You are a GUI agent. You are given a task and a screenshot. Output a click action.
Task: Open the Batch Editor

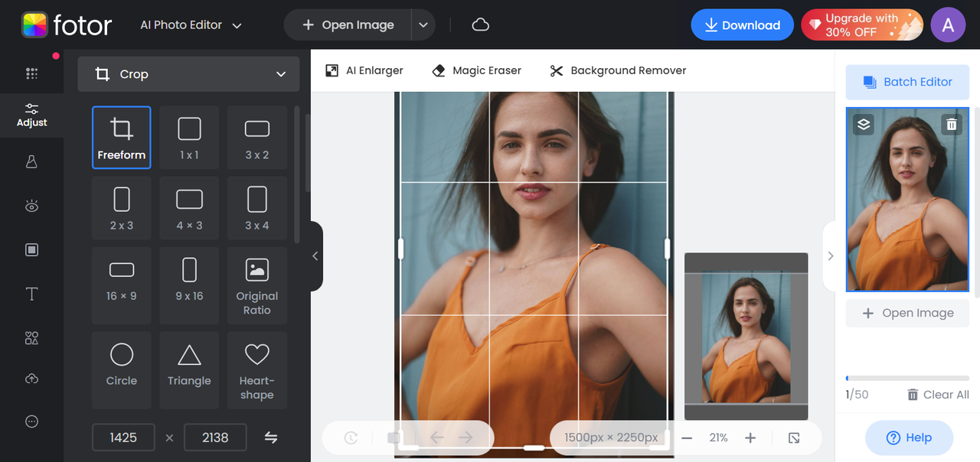pos(907,82)
